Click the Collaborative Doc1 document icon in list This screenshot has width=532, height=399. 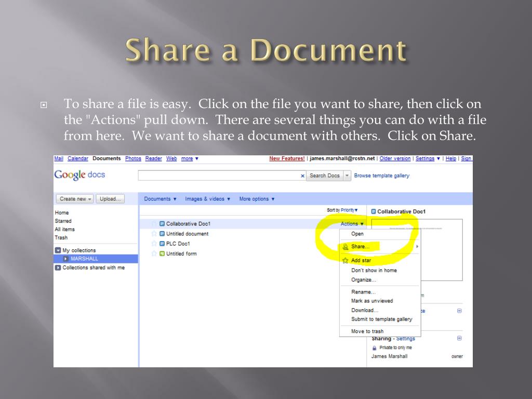click(x=162, y=223)
